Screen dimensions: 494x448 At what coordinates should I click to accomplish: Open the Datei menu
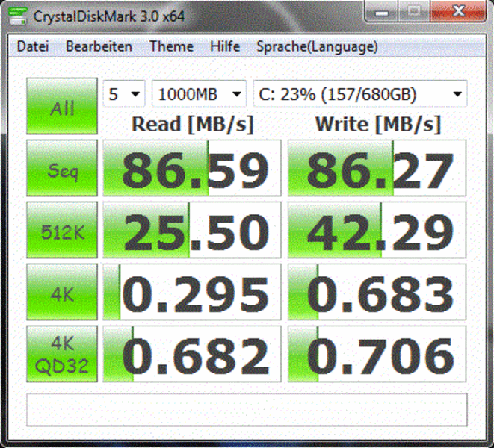point(33,46)
